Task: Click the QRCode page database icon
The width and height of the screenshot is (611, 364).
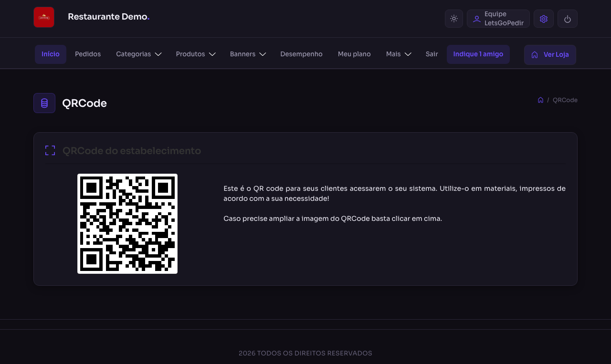Action: click(x=44, y=103)
